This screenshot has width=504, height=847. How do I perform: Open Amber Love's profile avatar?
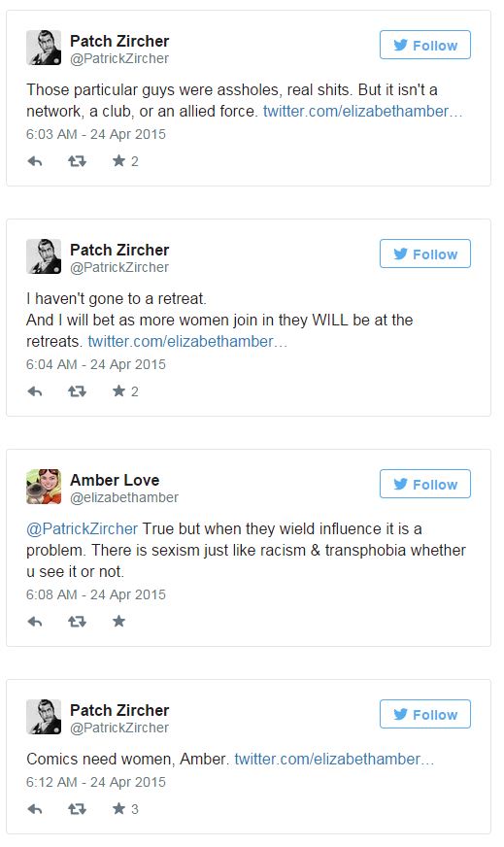(44, 487)
